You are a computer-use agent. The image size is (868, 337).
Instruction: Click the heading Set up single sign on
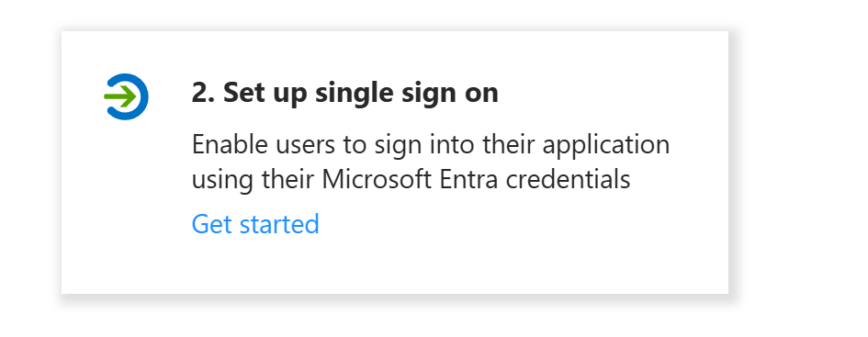(344, 93)
